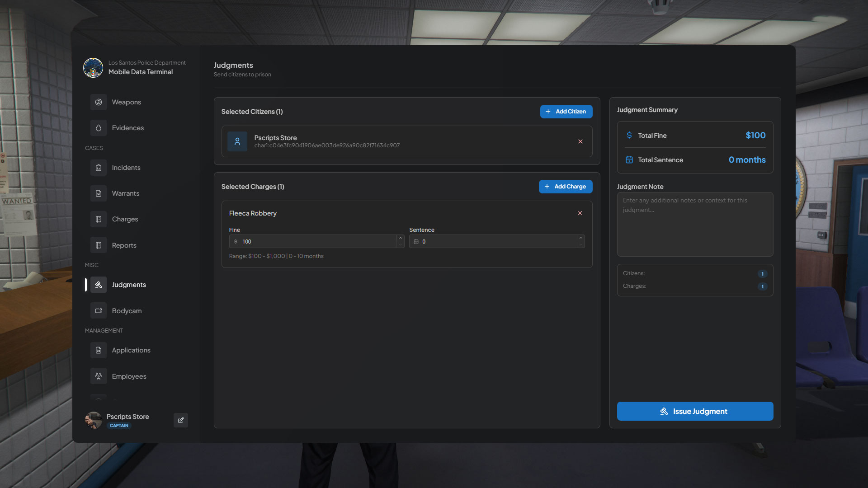Click the LSPD badge logo
The height and width of the screenshot is (488, 868).
pos(93,68)
